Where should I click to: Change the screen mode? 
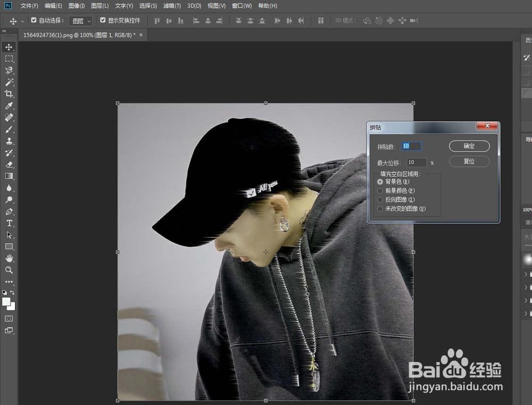(x=9, y=330)
